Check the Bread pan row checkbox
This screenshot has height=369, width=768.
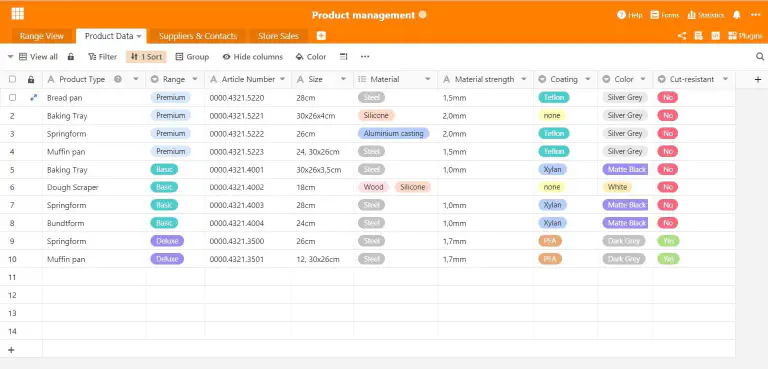(x=13, y=98)
